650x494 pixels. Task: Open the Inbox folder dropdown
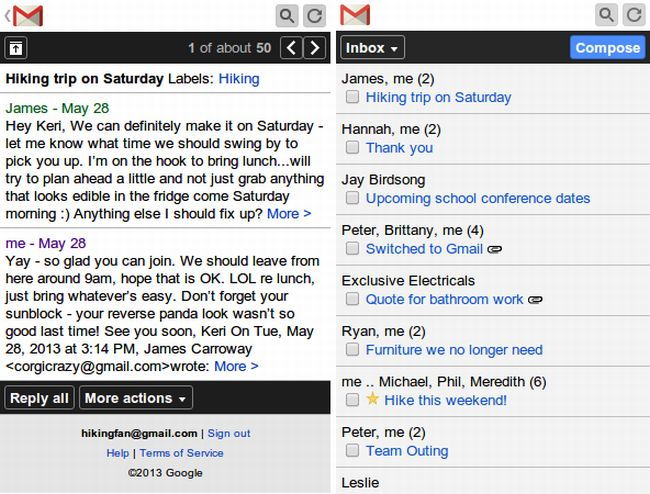click(x=372, y=48)
